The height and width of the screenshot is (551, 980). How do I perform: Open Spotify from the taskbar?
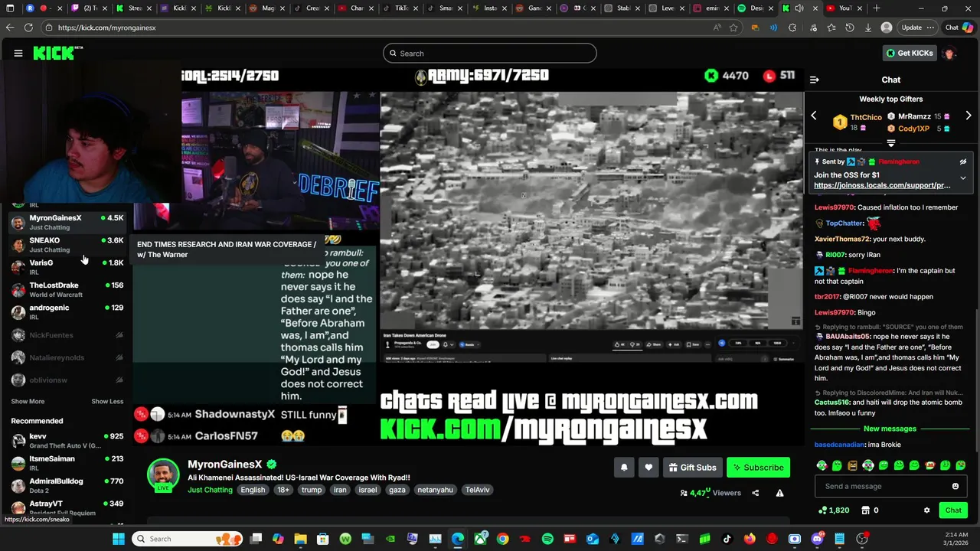click(547, 539)
